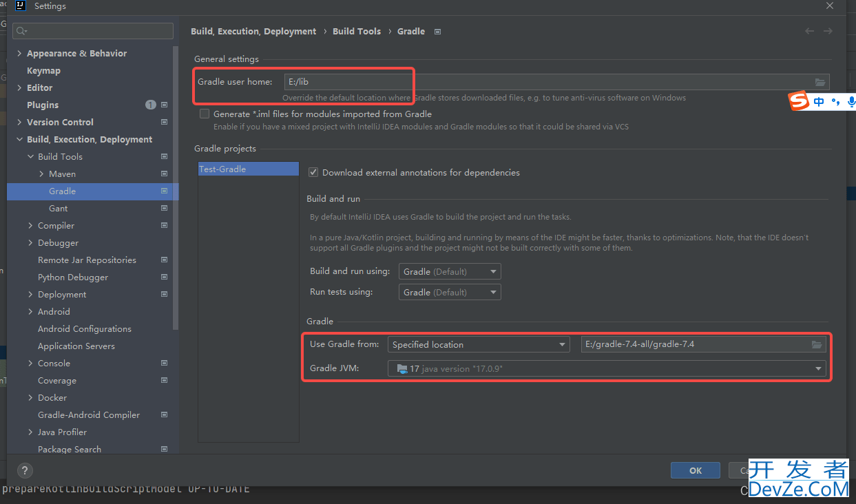Open the Use Gradle from dropdown
This screenshot has width=856, height=504.
[x=479, y=344]
